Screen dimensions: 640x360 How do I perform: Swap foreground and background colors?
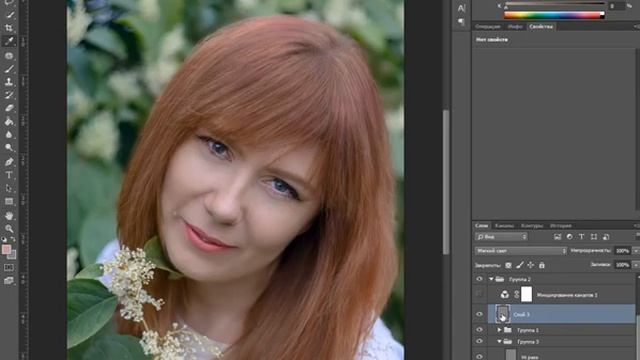coord(13,239)
